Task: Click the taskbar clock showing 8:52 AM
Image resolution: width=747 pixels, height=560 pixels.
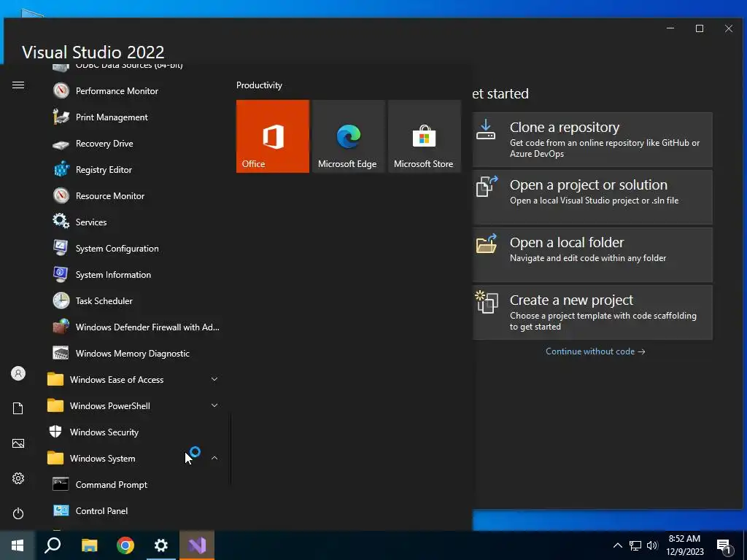Action: (684, 545)
